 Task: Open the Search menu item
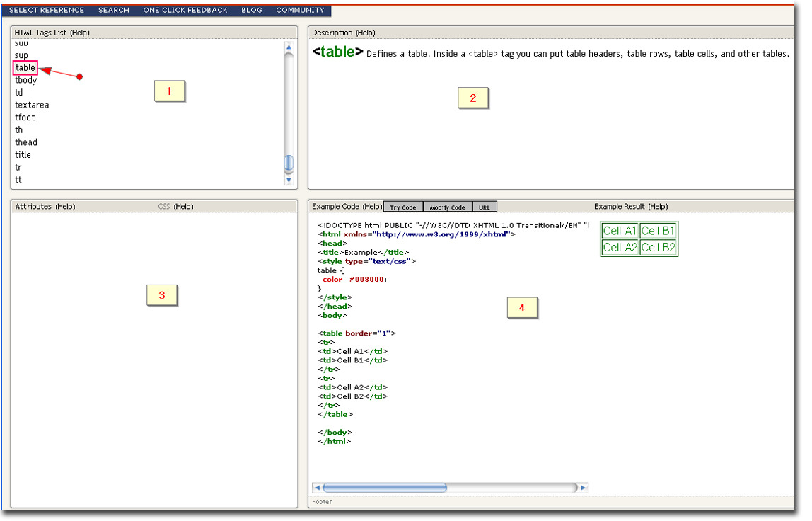(114, 10)
